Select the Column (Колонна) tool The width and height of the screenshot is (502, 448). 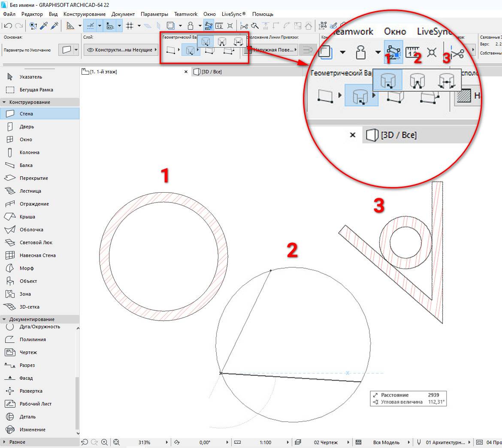[x=29, y=152]
